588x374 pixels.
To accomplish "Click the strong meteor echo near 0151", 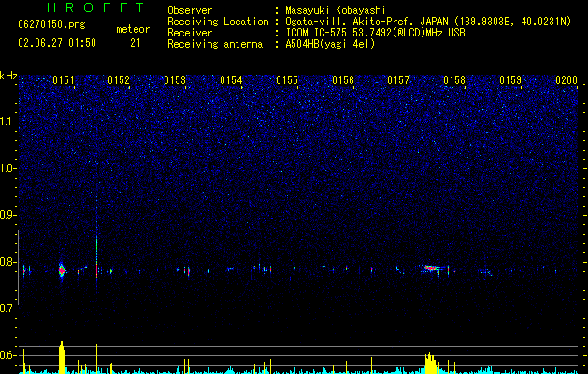I will (x=62, y=269).
